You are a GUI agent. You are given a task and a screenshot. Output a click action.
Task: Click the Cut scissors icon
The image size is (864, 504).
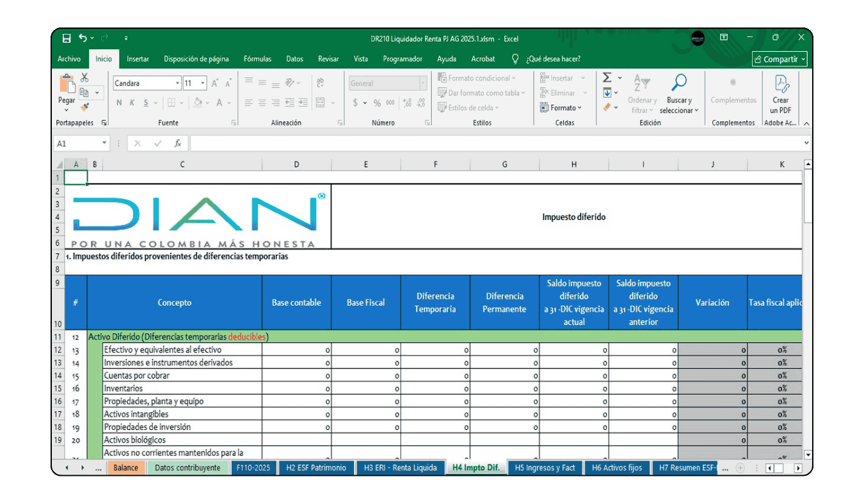point(84,78)
